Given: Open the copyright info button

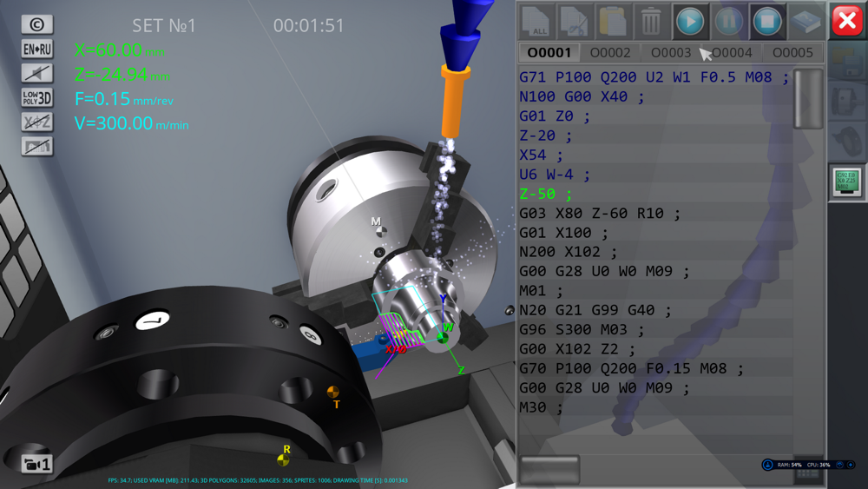Looking at the screenshot, I should click(37, 24).
